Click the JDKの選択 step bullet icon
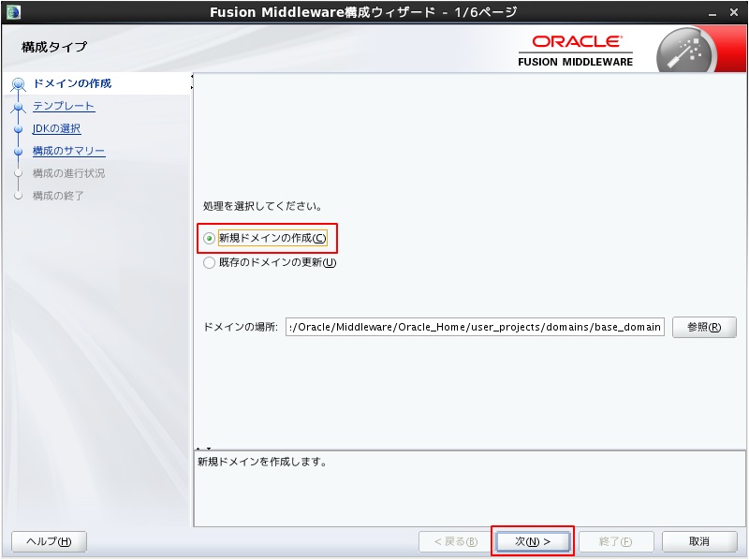The width and height of the screenshot is (749, 560). tap(18, 129)
